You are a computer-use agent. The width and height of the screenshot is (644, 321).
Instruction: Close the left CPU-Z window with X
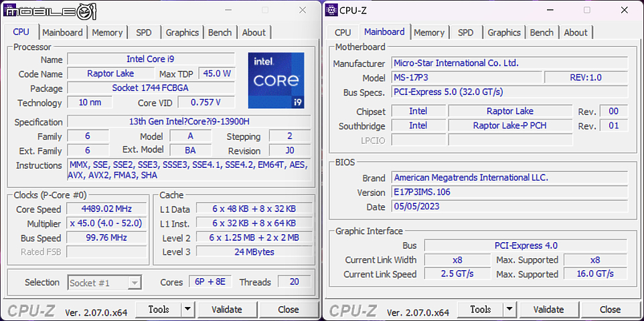coord(303,10)
